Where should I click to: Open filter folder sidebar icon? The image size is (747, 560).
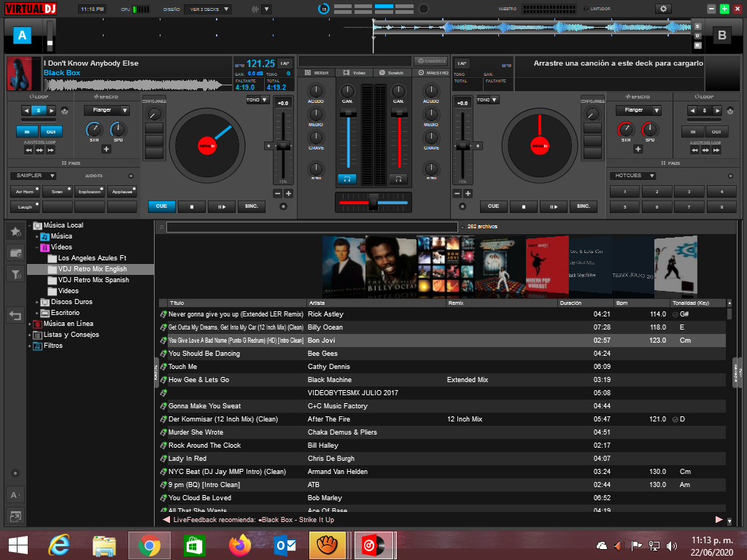(x=15, y=274)
